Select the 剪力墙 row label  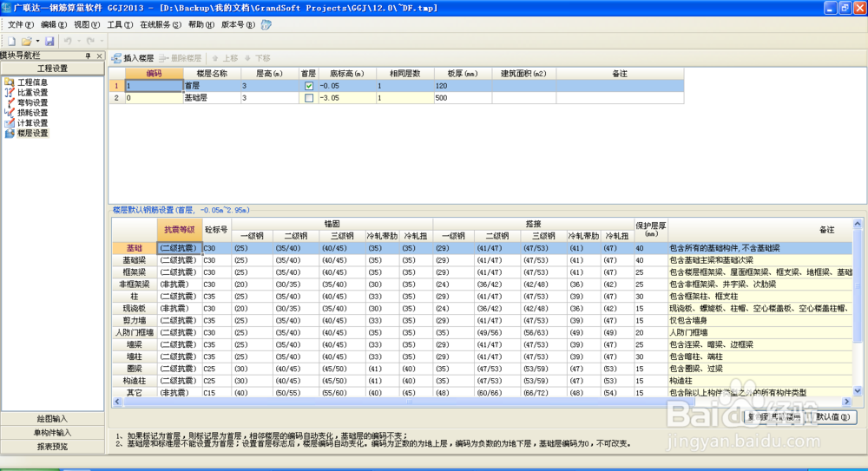coord(135,320)
